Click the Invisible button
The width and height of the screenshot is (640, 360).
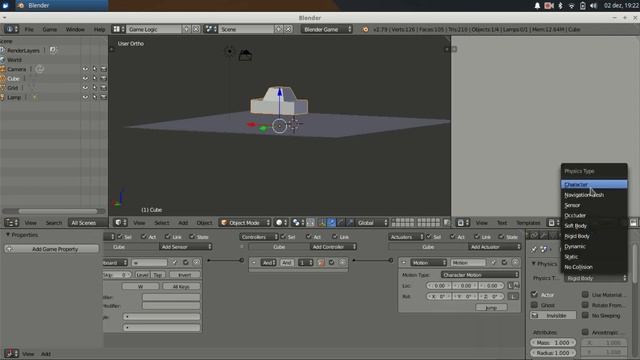pos(553,315)
